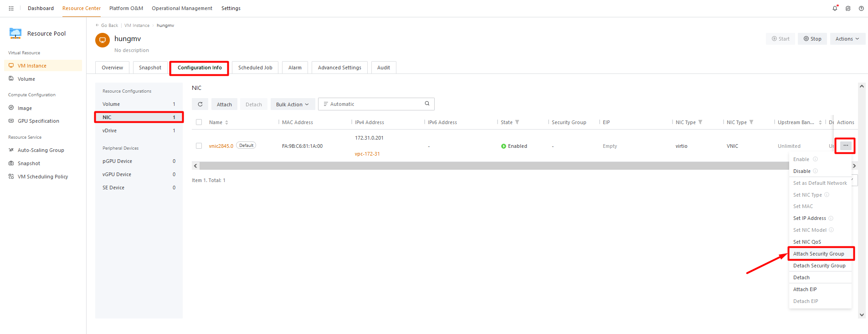Click the search magnifier icon
868x334 pixels.
pos(427,104)
